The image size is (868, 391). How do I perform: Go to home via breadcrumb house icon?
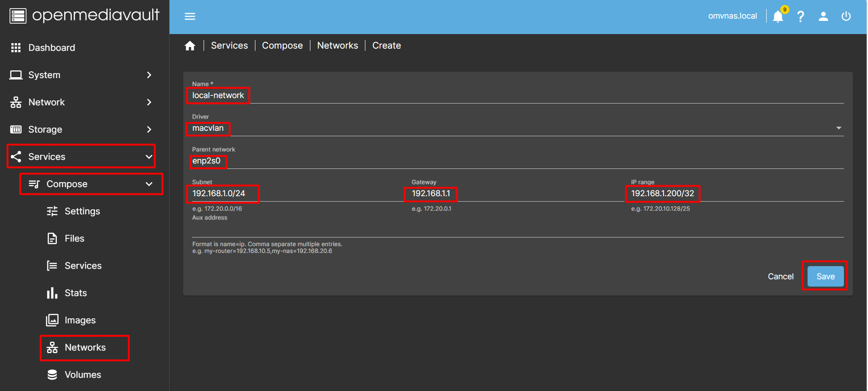(190, 45)
